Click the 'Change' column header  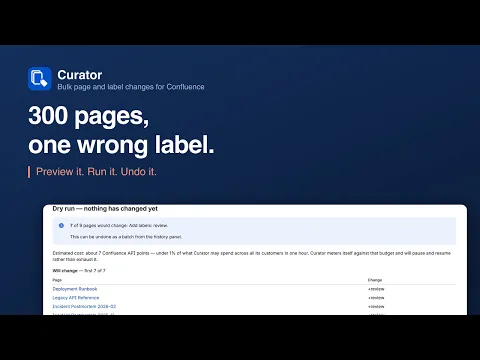point(375,280)
